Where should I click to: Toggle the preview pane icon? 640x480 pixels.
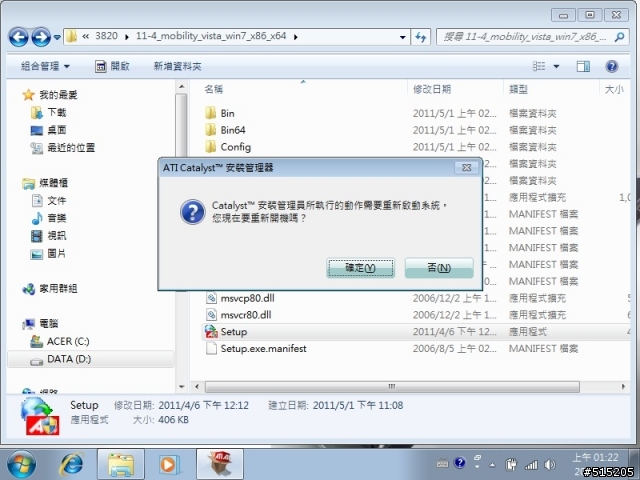coord(583,66)
